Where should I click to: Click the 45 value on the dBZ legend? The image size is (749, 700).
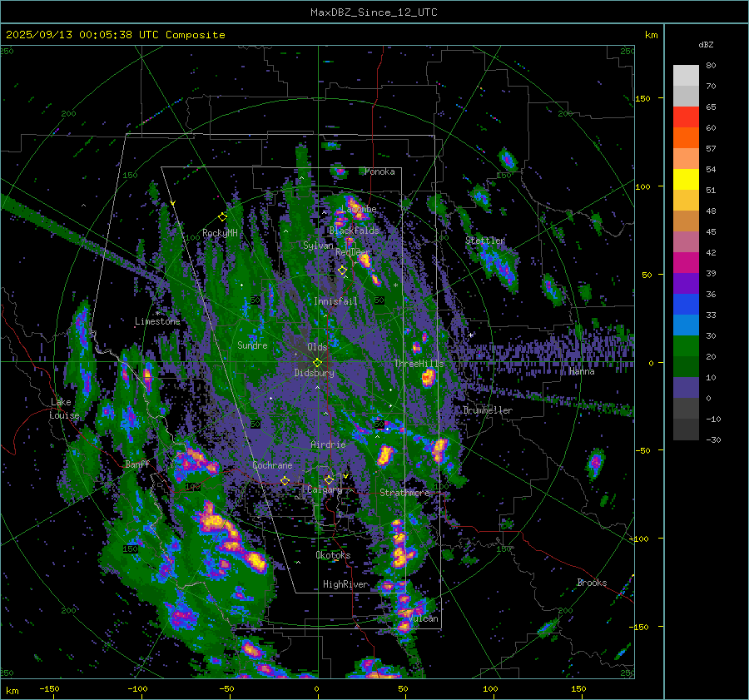(x=711, y=231)
